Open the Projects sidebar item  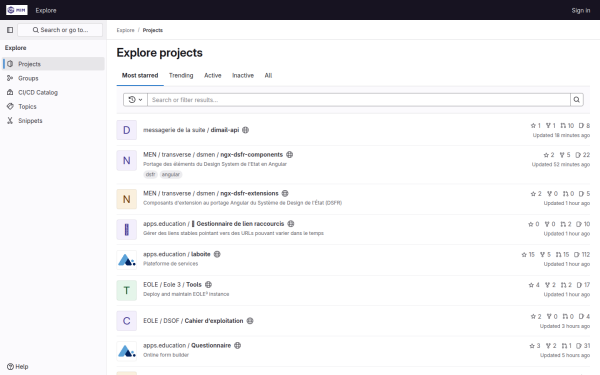tap(53, 64)
